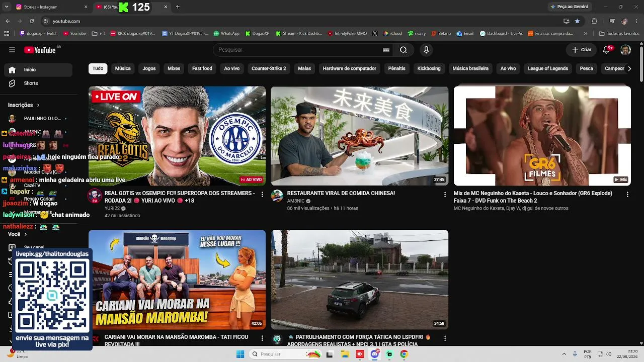Open the YURI22 channel name link
Image resolution: width=644 pixels, height=362 pixels.
(112, 208)
